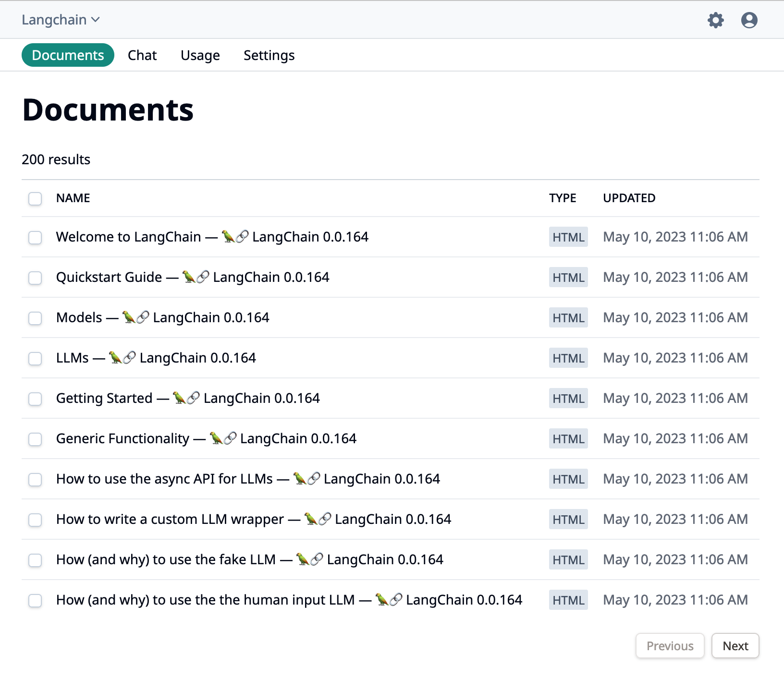Click the Previous page button
784x679 pixels.
point(670,646)
